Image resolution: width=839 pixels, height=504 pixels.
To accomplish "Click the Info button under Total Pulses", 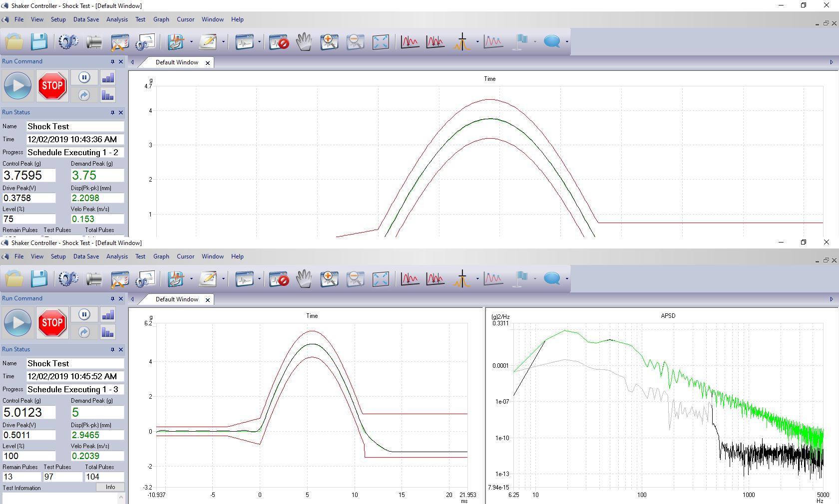I will pyautogui.click(x=110, y=487).
